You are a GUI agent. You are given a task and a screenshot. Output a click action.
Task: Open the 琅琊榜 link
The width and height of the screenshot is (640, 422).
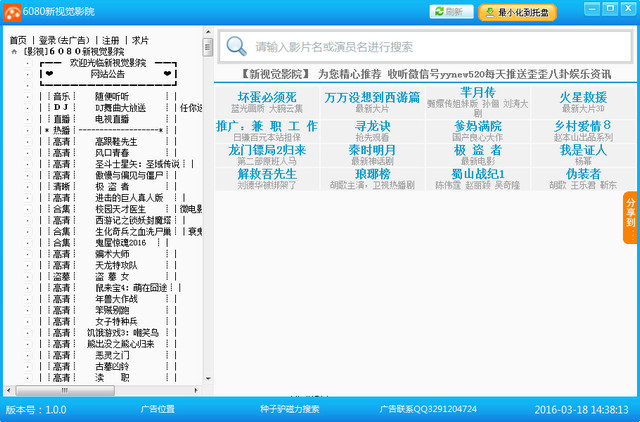[x=372, y=174]
